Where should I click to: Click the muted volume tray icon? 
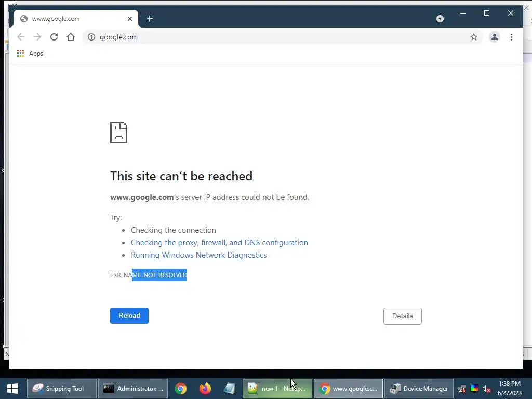coord(486,389)
